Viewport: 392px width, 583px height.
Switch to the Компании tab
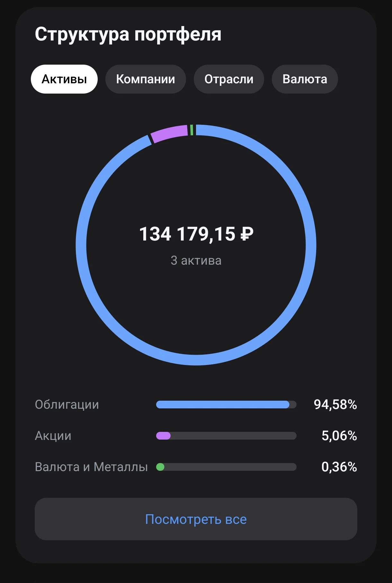146,79
